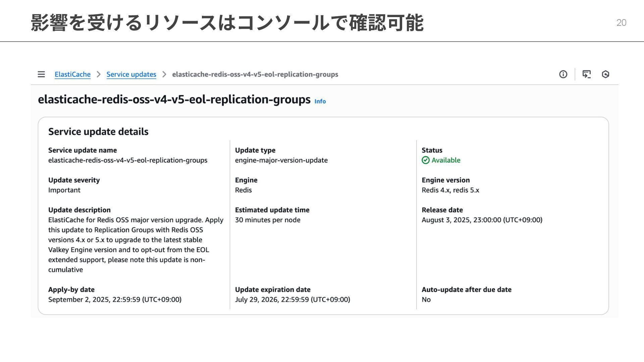Click chevron after ElastiCache breadcrumb
Screen dimensions: 644x362
[x=99, y=74]
